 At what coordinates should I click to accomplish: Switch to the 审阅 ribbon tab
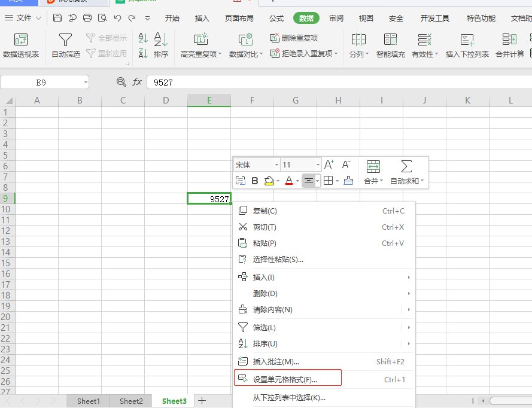coord(336,19)
